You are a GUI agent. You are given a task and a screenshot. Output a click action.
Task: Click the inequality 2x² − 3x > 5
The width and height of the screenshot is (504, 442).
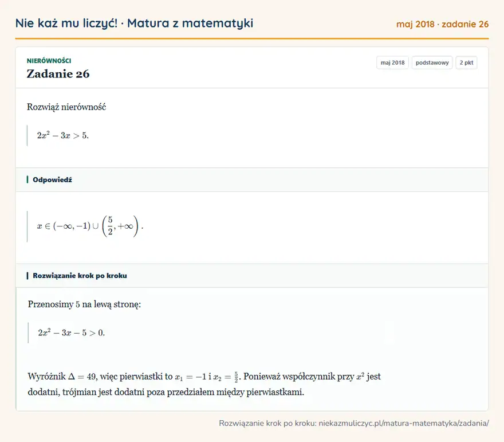pos(62,135)
